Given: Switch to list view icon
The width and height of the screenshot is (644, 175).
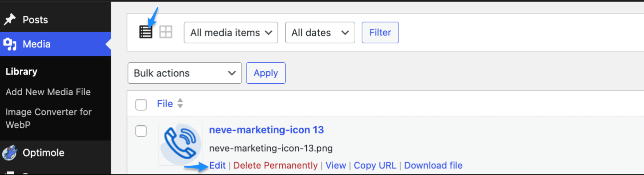Looking at the screenshot, I should click(146, 32).
